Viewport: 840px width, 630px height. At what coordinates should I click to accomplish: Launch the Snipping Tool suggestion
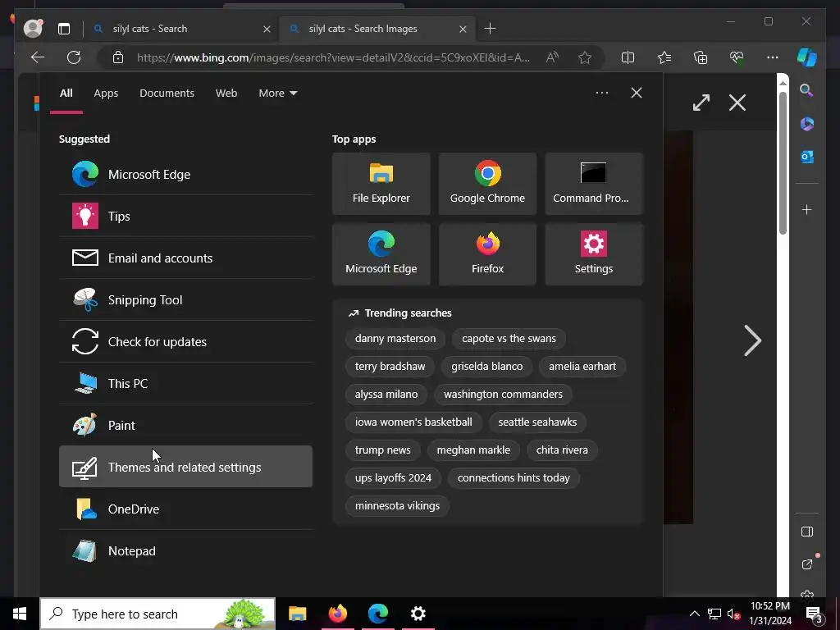[x=185, y=299]
